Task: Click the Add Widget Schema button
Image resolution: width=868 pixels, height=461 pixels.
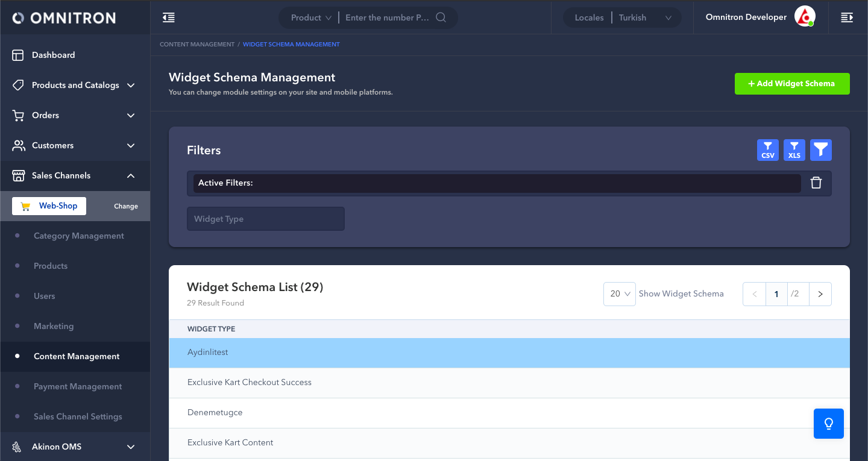Action: pos(791,84)
